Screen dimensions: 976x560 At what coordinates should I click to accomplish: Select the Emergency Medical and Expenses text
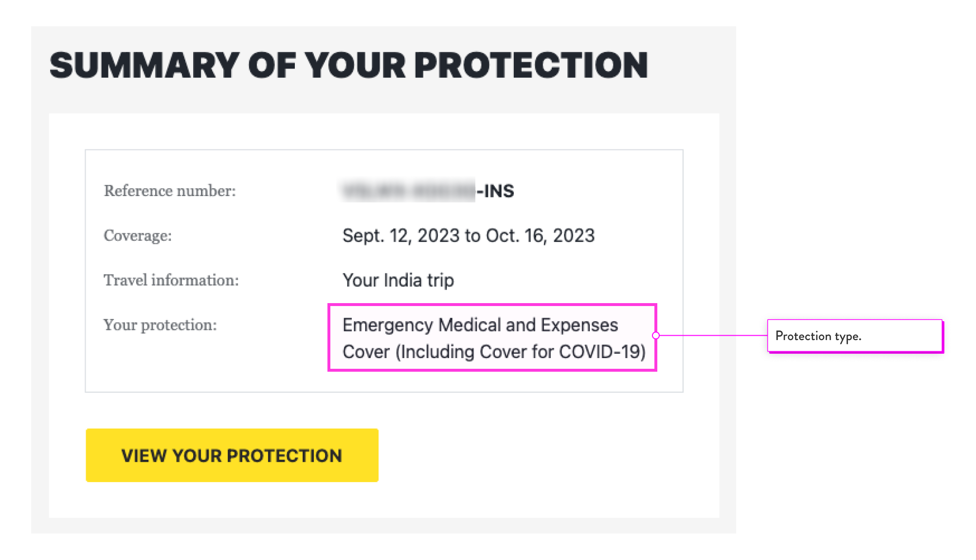click(480, 324)
